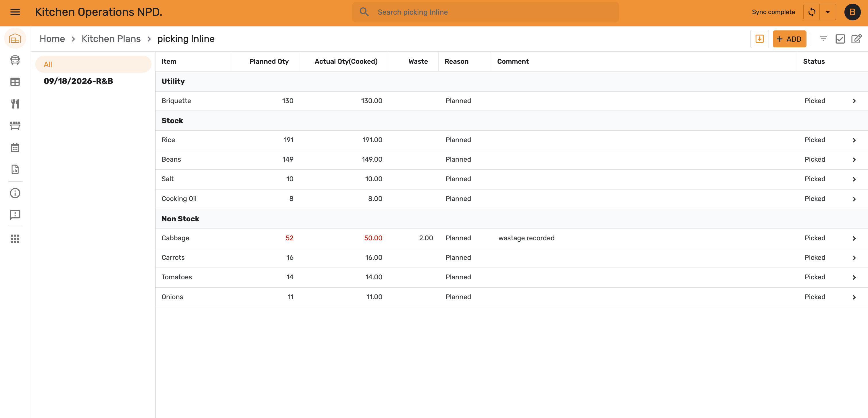Click the sync refresh icon
The width and height of the screenshot is (868, 418).
(812, 12)
